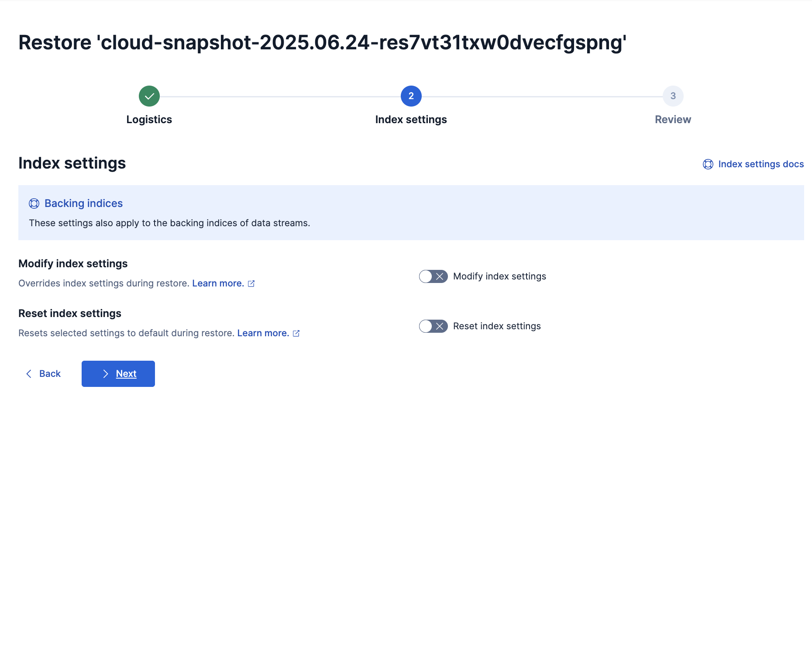Click the completed Logistics step checkmark icon
812x669 pixels.
(x=149, y=96)
